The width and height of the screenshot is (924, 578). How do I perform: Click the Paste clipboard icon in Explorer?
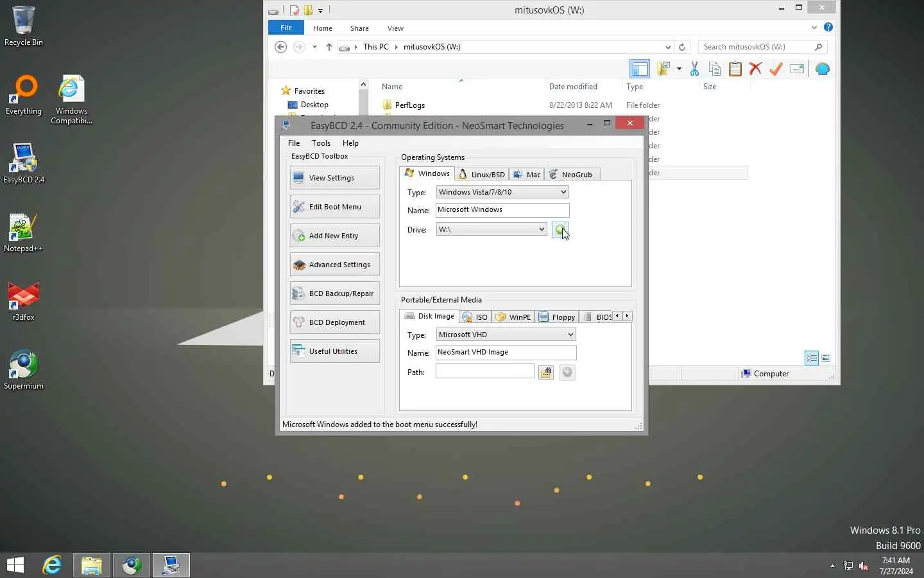tap(735, 69)
